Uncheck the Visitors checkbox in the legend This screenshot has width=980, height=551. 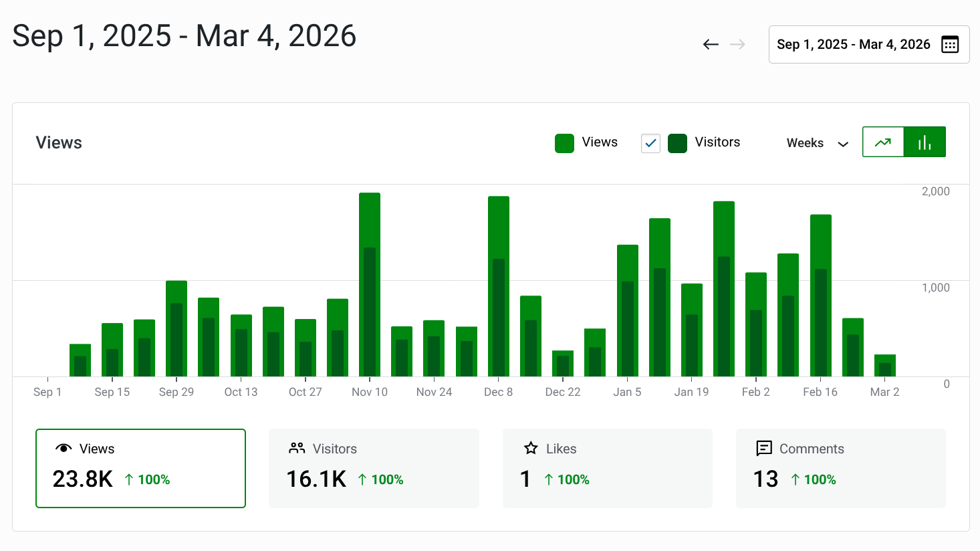[x=650, y=143]
